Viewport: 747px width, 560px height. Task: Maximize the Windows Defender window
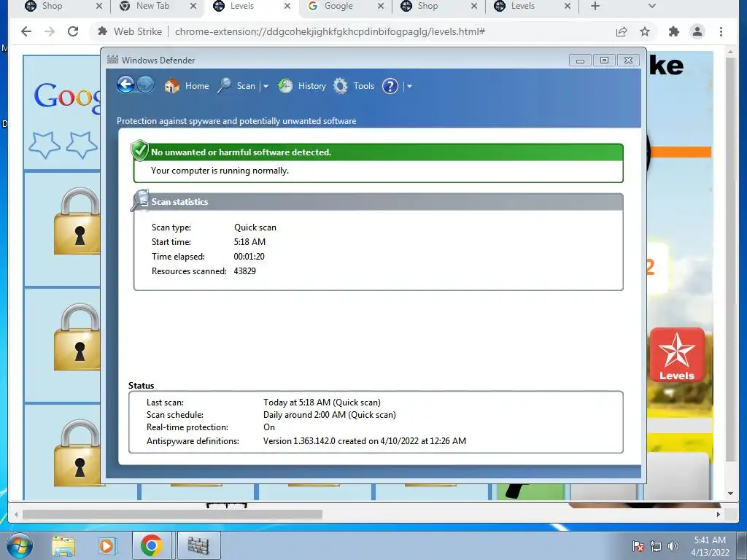604,60
